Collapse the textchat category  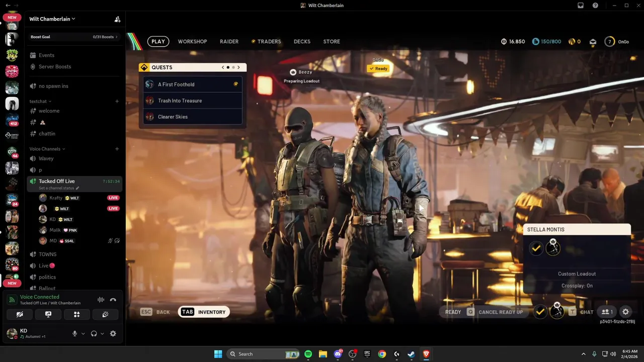40,102
